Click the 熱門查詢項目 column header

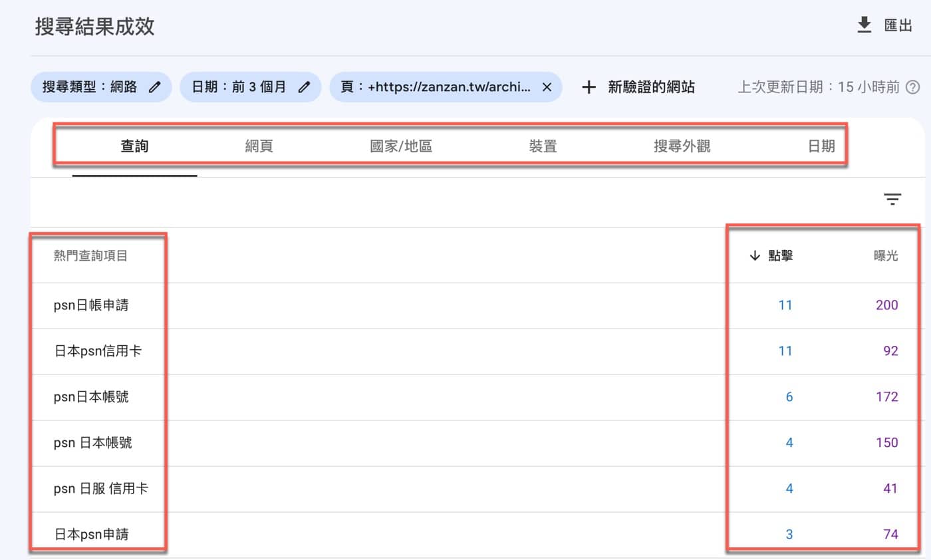[90, 256]
